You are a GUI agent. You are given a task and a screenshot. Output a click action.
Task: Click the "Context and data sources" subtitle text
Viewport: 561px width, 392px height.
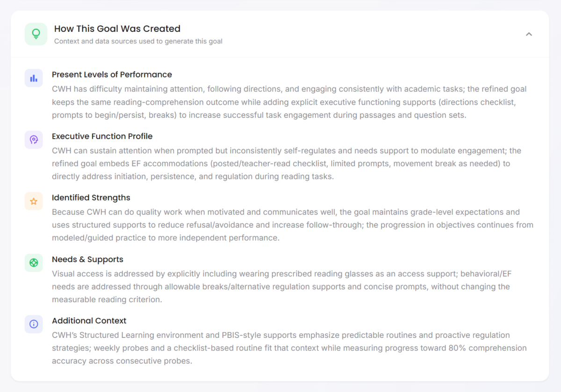pyautogui.click(x=138, y=41)
